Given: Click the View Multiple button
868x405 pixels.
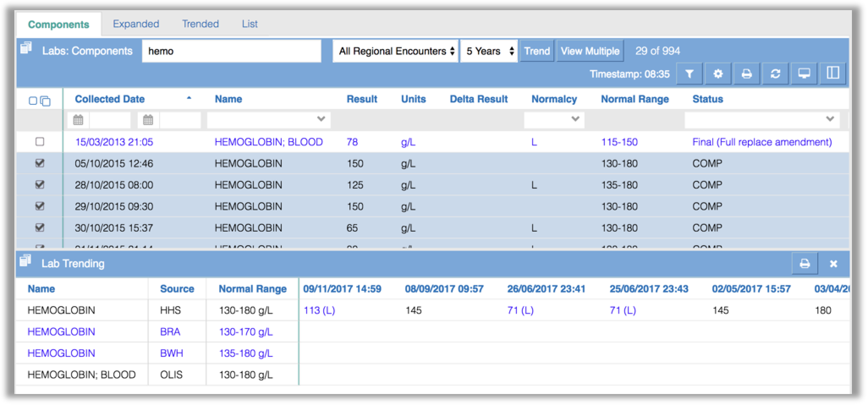Looking at the screenshot, I should [590, 51].
